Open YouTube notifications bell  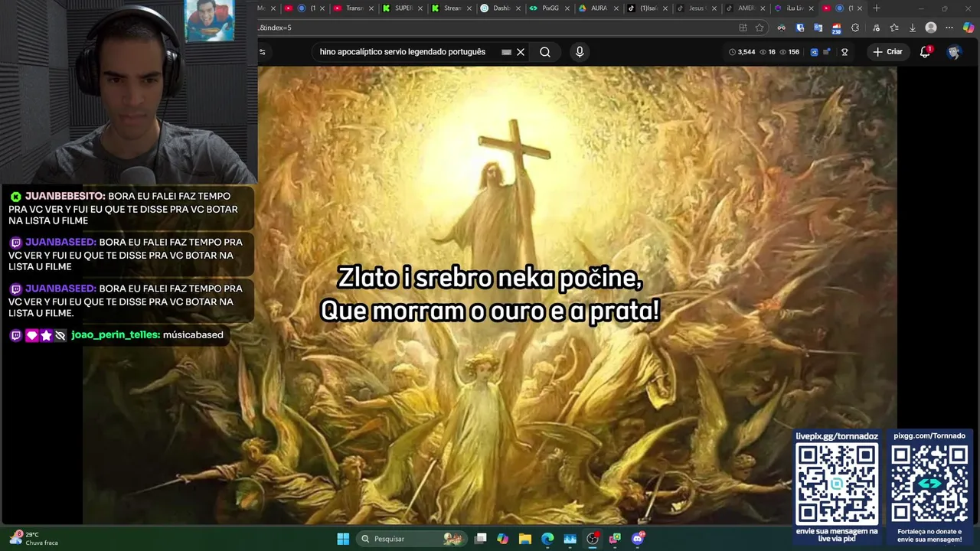925,52
